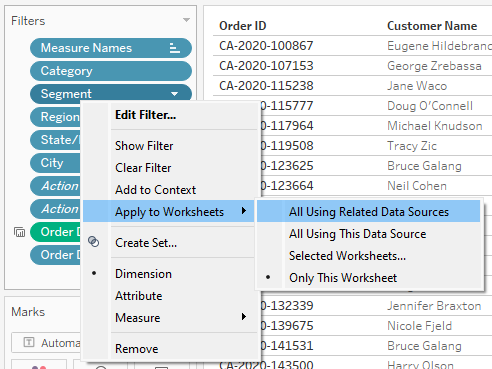
Task: Click the Region filter pill
Action: (x=55, y=117)
